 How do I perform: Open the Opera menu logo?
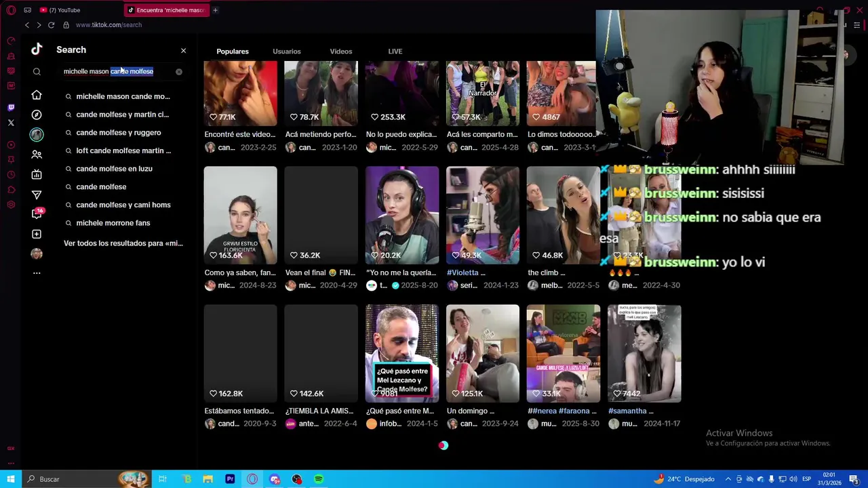(x=11, y=10)
